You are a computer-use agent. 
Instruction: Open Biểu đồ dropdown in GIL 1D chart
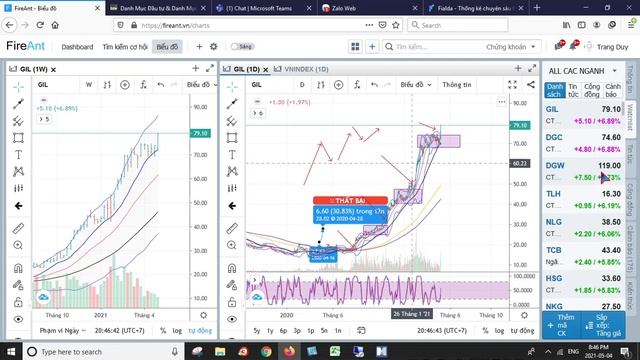[416, 84]
